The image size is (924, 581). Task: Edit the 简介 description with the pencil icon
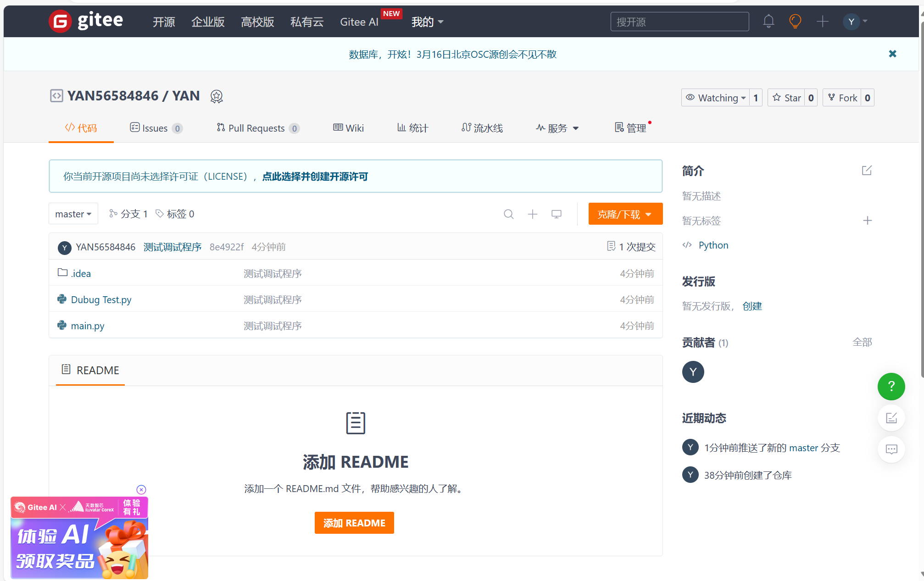click(x=867, y=171)
